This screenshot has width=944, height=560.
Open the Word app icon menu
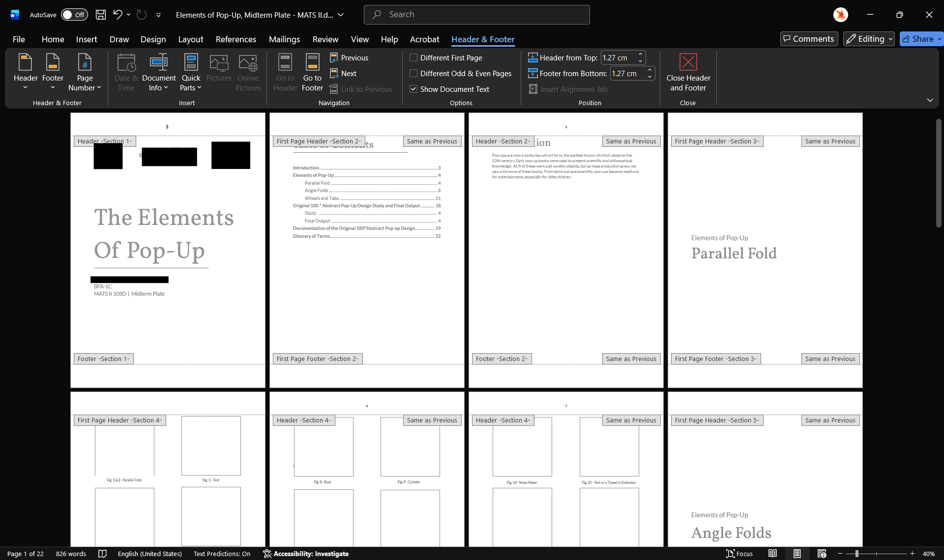tap(15, 15)
